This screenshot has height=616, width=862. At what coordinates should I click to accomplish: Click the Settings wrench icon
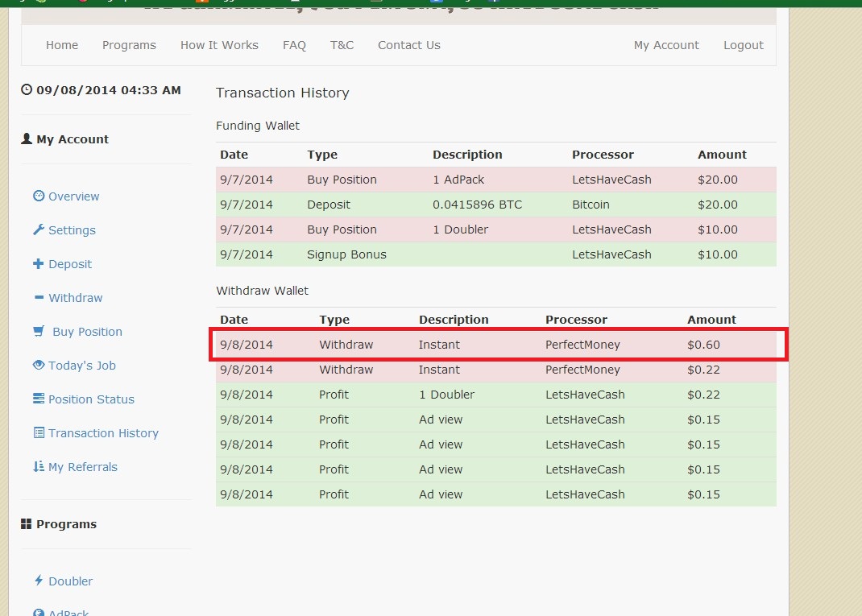[x=38, y=230]
